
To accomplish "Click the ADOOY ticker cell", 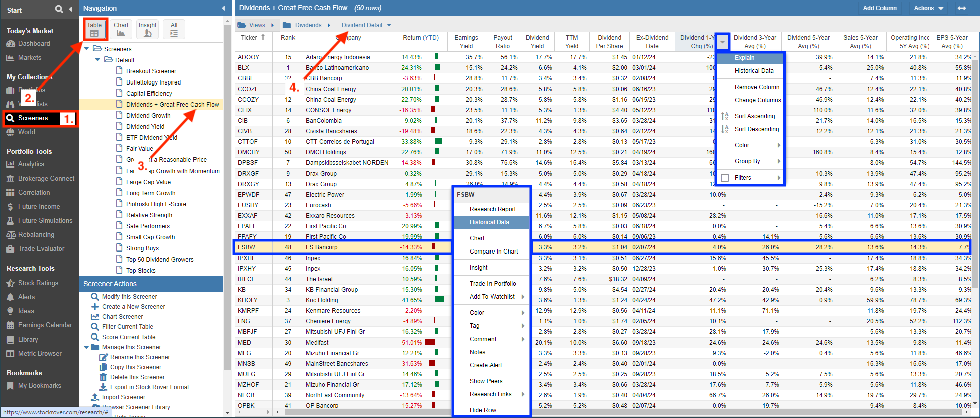I will tap(249, 57).
